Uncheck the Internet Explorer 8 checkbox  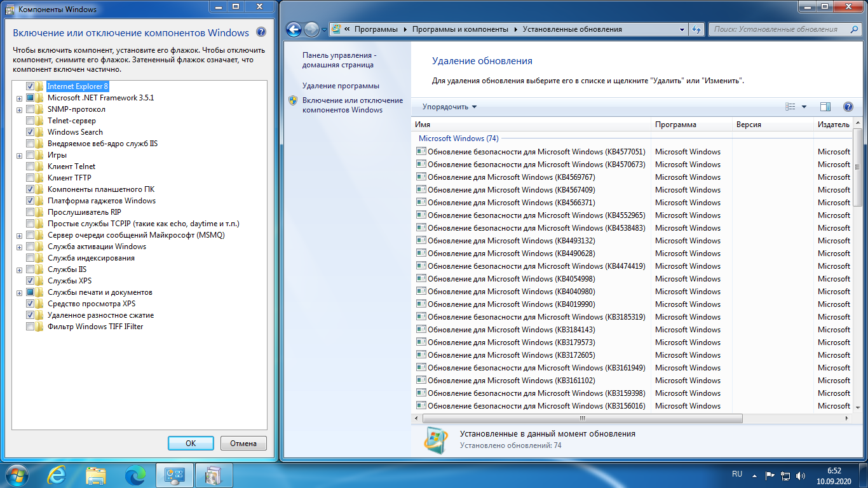tap(30, 86)
